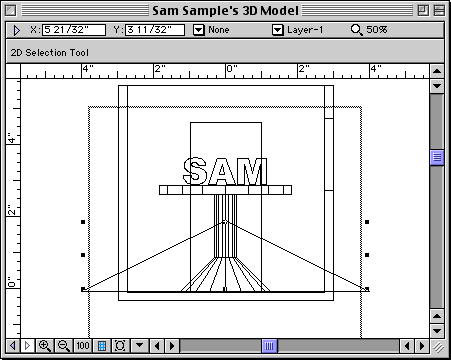451x360 pixels.
Task: Click the horizontal scrollbar thumb
Action: (x=270, y=346)
